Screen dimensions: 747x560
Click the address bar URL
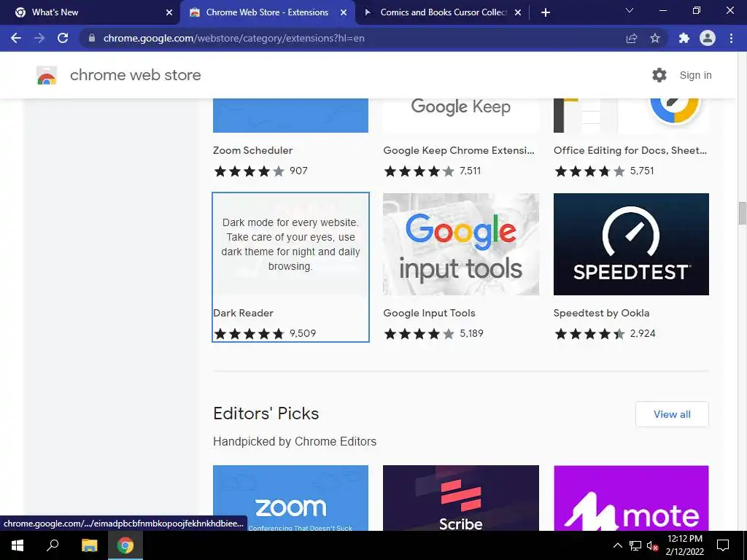[233, 38]
